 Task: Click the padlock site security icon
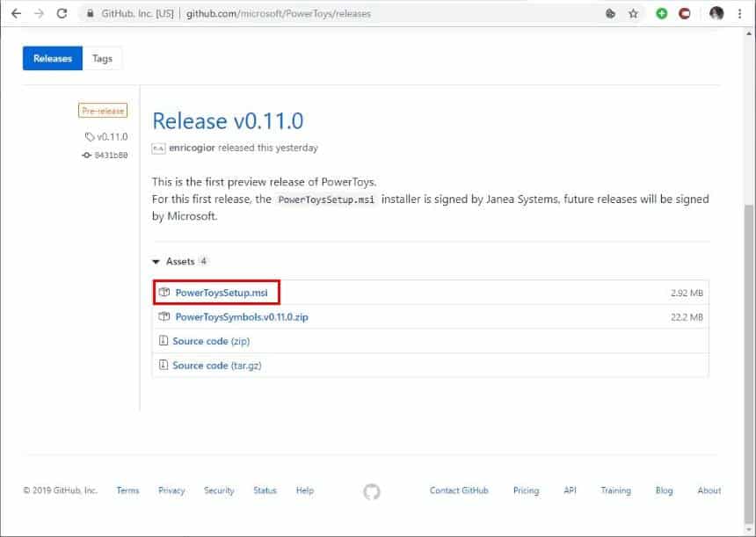point(91,13)
